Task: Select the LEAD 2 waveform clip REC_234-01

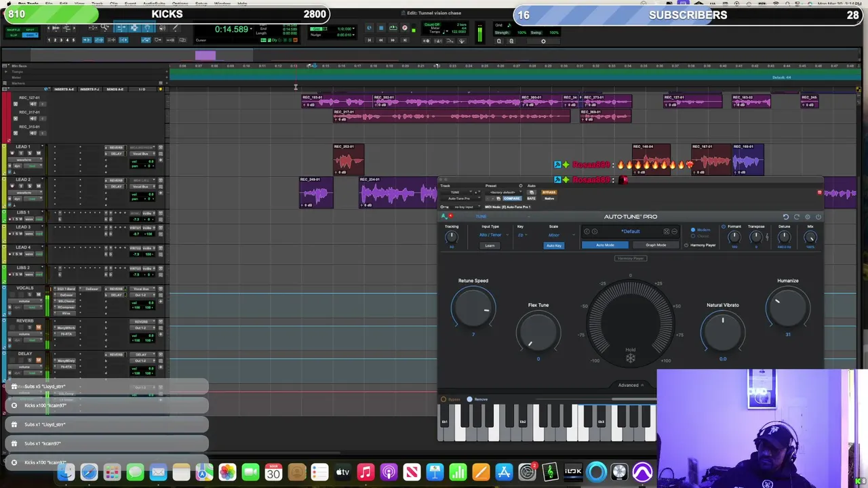Action: click(399, 193)
